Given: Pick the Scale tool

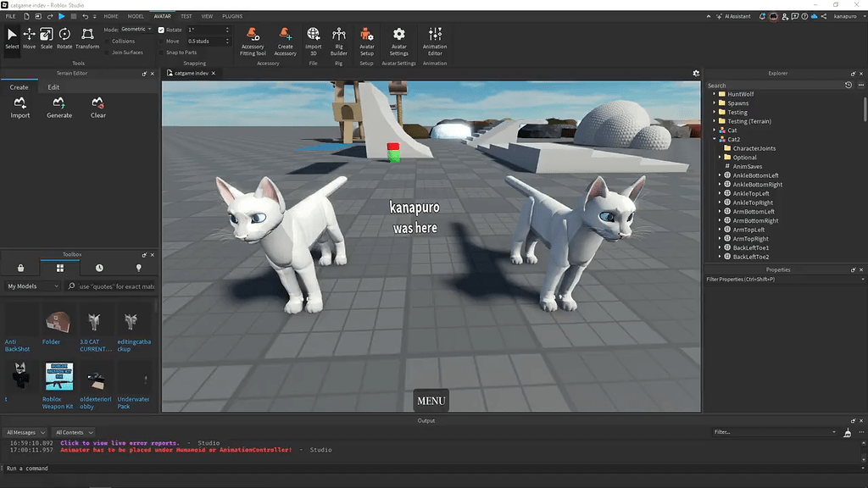Looking at the screenshot, I should (47, 38).
